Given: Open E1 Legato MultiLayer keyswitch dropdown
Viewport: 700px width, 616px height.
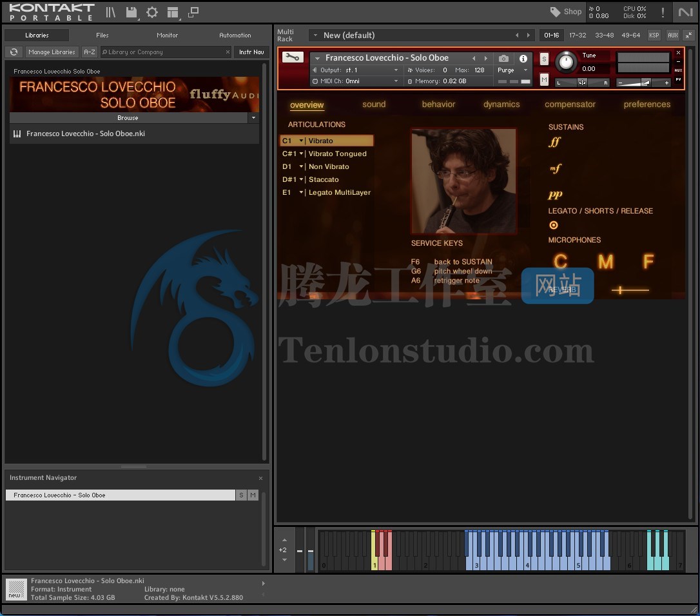Looking at the screenshot, I should point(302,192).
